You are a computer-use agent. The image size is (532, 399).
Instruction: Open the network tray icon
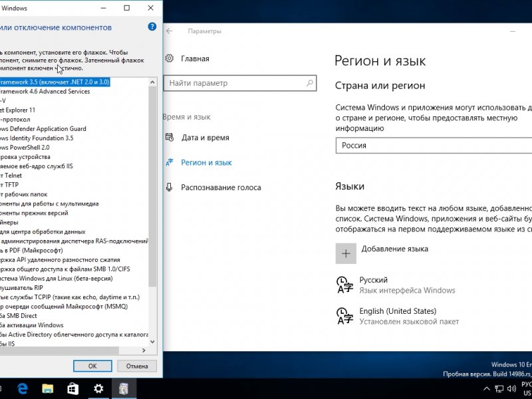(499, 389)
